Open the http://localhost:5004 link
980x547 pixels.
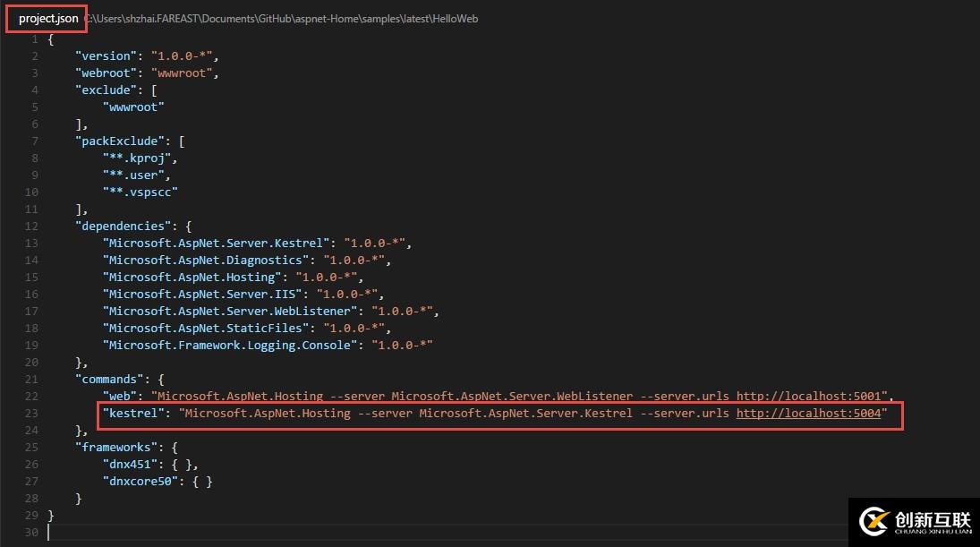808,414
